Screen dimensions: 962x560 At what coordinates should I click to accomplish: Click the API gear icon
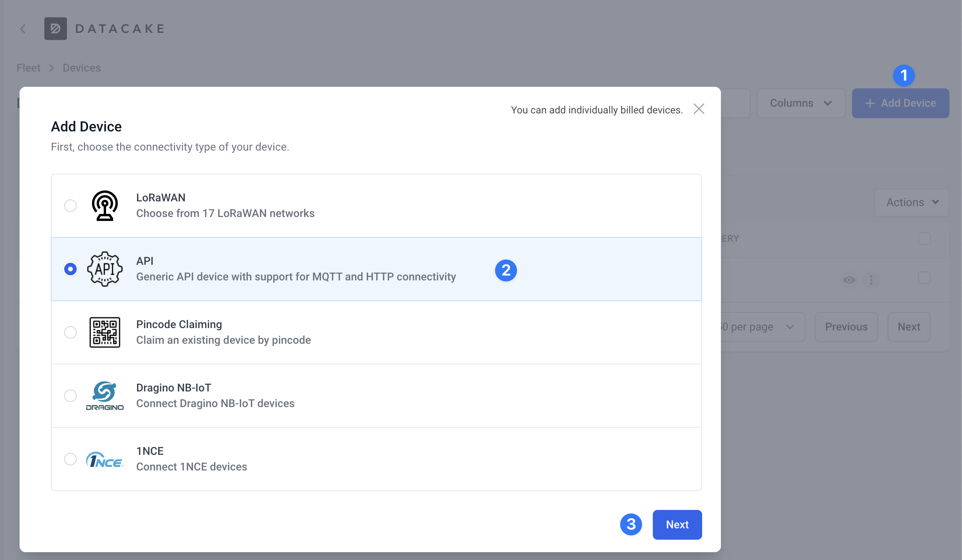[104, 269]
